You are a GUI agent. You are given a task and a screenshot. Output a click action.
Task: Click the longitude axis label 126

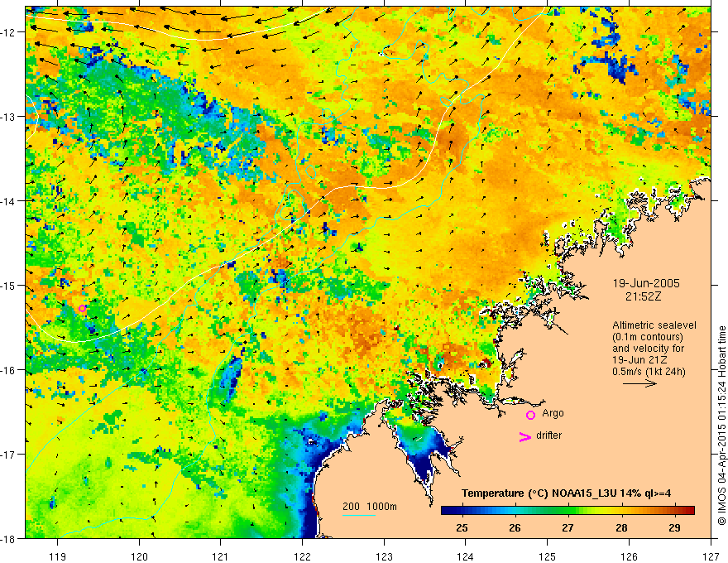[x=629, y=556]
